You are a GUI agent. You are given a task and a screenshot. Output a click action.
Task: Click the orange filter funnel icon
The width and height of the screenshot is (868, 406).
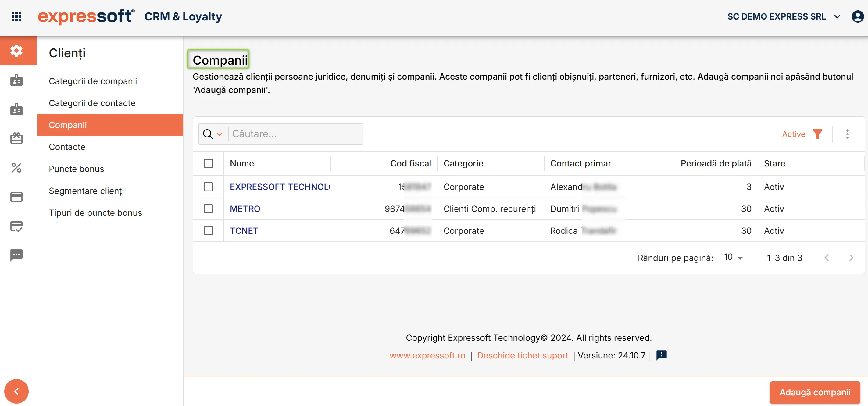[x=817, y=134]
